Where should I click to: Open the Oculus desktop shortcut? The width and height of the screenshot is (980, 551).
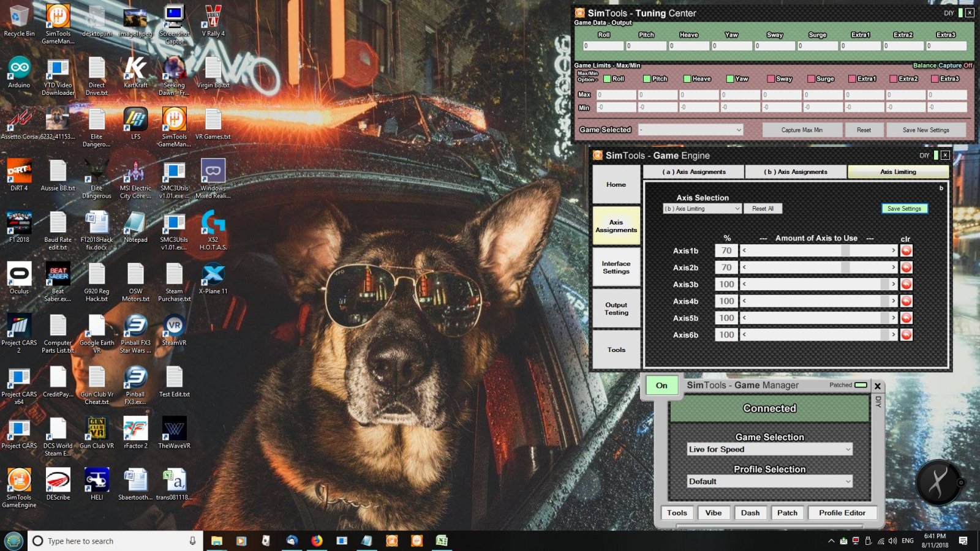click(19, 279)
